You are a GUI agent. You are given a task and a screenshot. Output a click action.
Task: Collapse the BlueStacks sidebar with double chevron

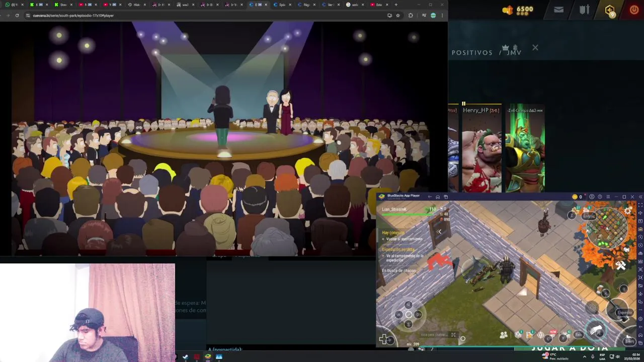[640, 197]
